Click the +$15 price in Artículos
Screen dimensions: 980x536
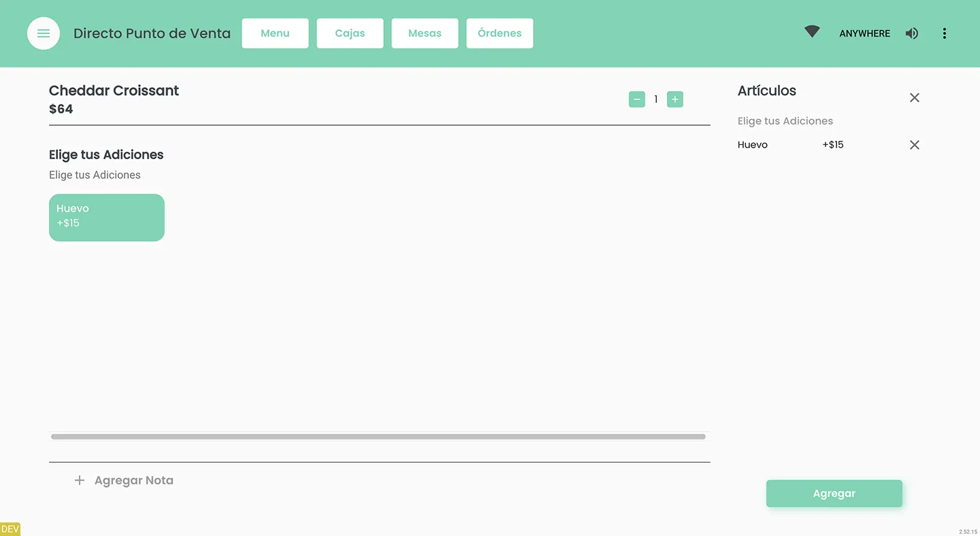click(833, 145)
